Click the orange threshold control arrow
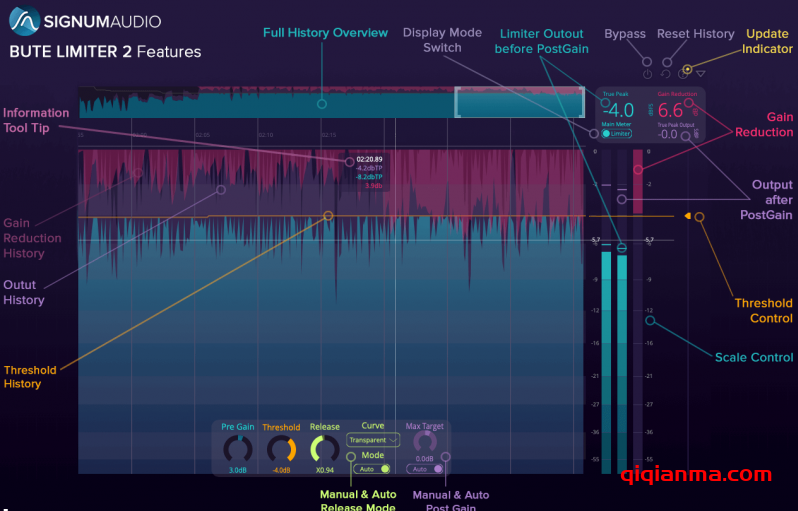This screenshot has height=511, width=798. pyautogui.click(x=686, y=216)
